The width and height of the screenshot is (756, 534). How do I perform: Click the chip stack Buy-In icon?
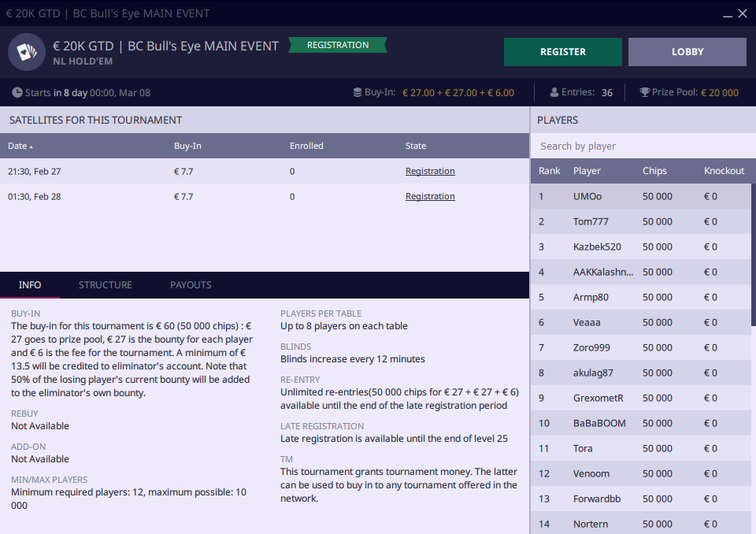(x=358, y=92)
